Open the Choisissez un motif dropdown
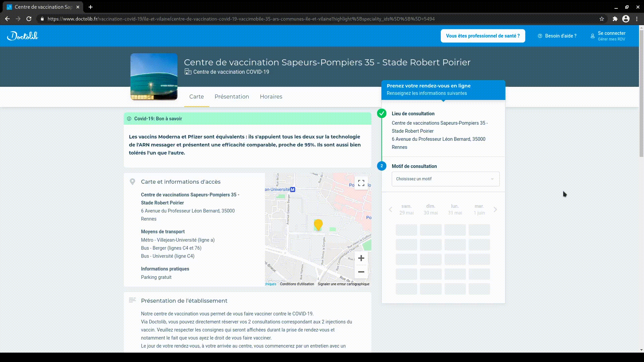This screenshot has width=644, height=362. tap(445, 179)
